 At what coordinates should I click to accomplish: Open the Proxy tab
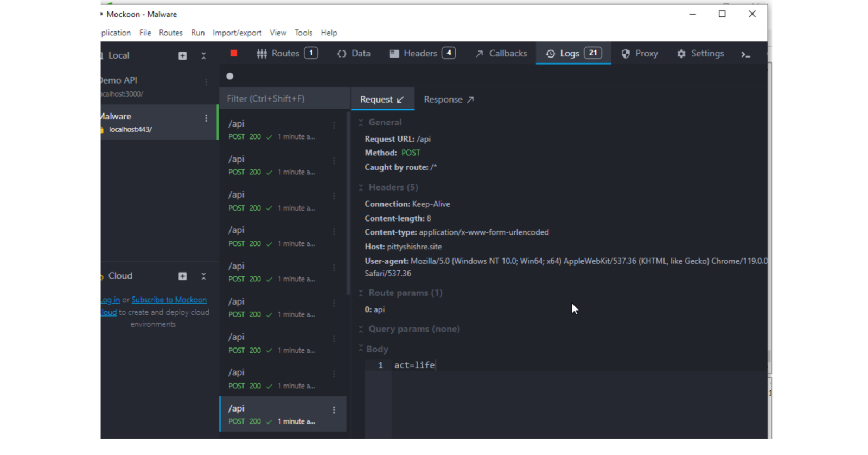[640, 54]
